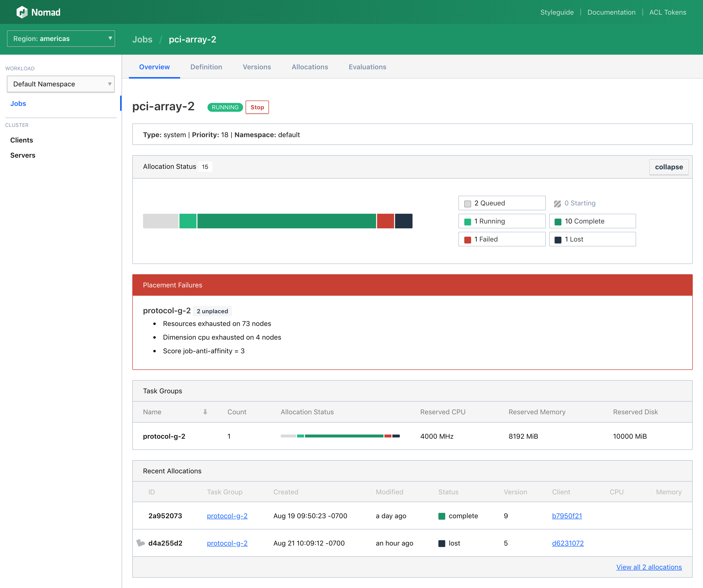
Task: Click the red failed segment of status bar
Action: (385, 221)
